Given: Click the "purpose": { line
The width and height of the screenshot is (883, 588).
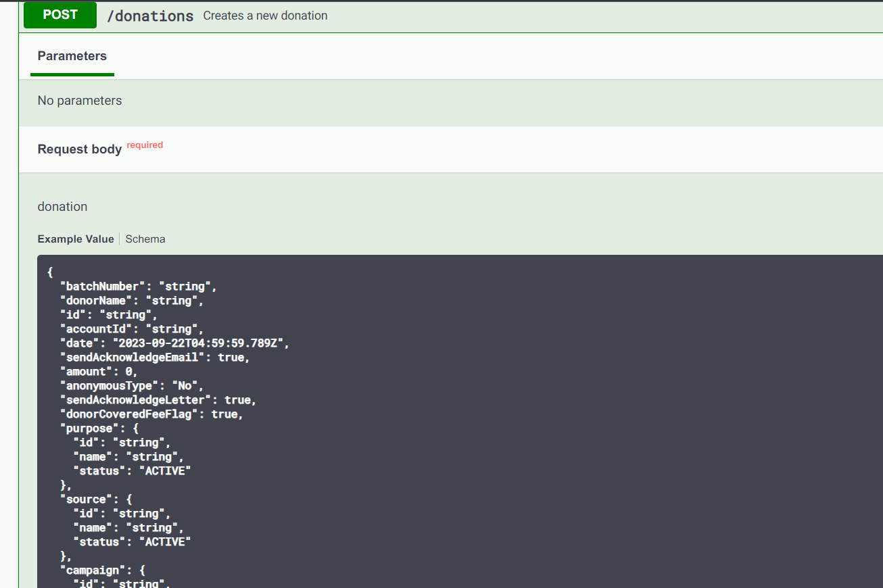Looking at the screenshot, I should pos(99,428).
